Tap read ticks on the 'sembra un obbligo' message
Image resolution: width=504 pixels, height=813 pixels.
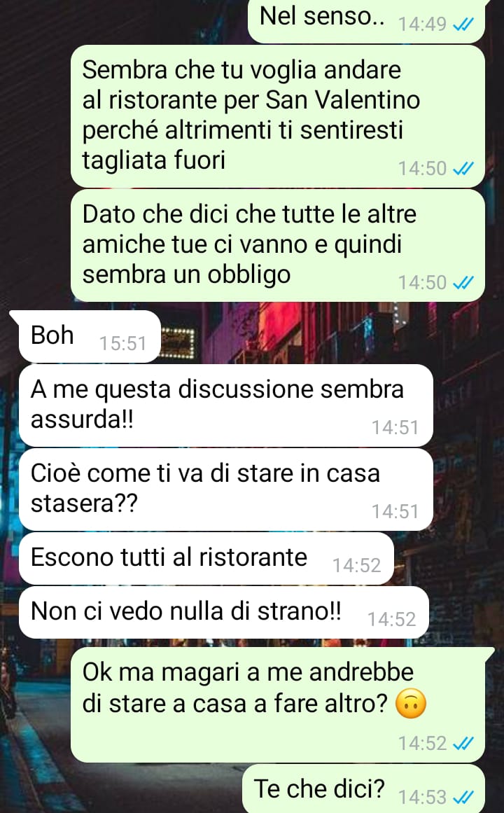click(x=463, y=283)
